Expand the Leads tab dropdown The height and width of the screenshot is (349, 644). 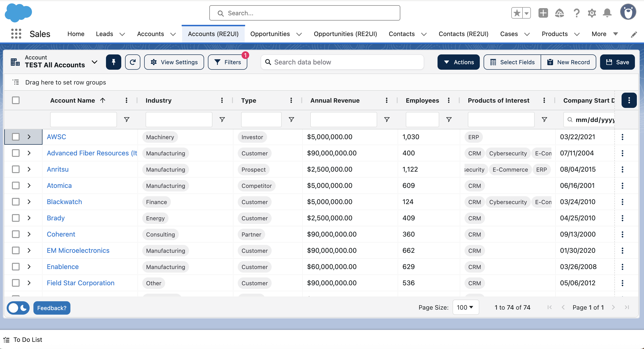(x=122, y=34)
